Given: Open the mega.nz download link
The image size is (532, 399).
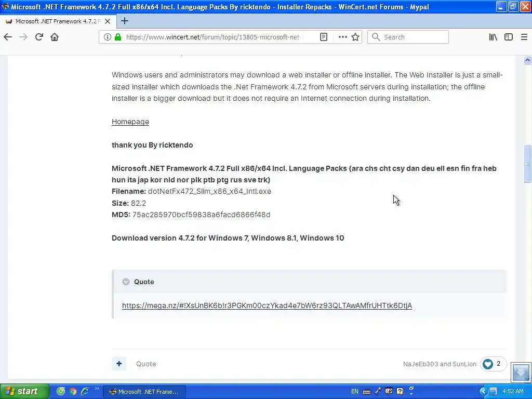Looking at the screenshot, I should (x=267, y=305).
